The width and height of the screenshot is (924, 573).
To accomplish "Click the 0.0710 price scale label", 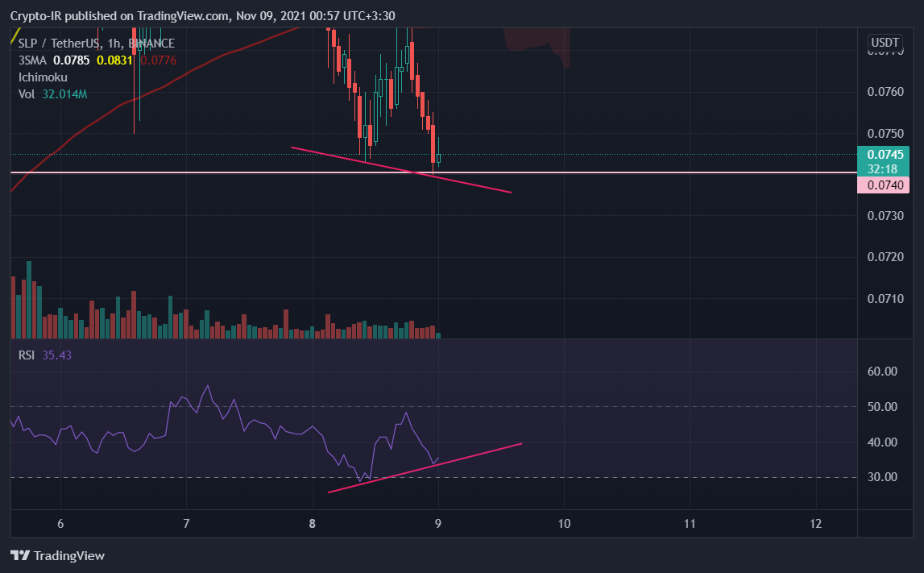I will click(885, 299).
